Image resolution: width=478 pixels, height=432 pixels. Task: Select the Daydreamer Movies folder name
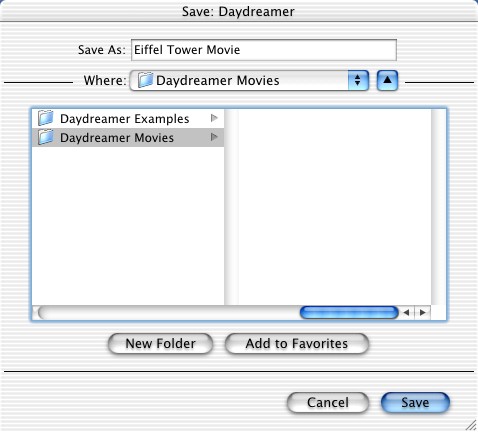[x=117, y=138]
